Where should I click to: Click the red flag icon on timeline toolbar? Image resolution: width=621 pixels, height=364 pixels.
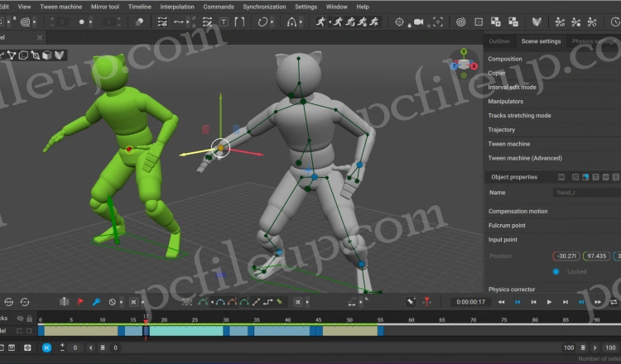pos(80,302)
